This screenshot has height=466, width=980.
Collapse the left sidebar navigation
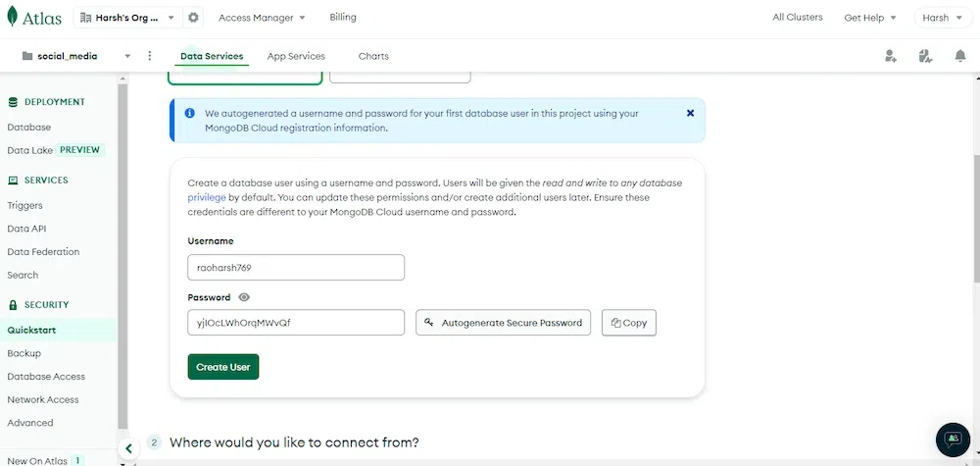click(x=128, y=448)
